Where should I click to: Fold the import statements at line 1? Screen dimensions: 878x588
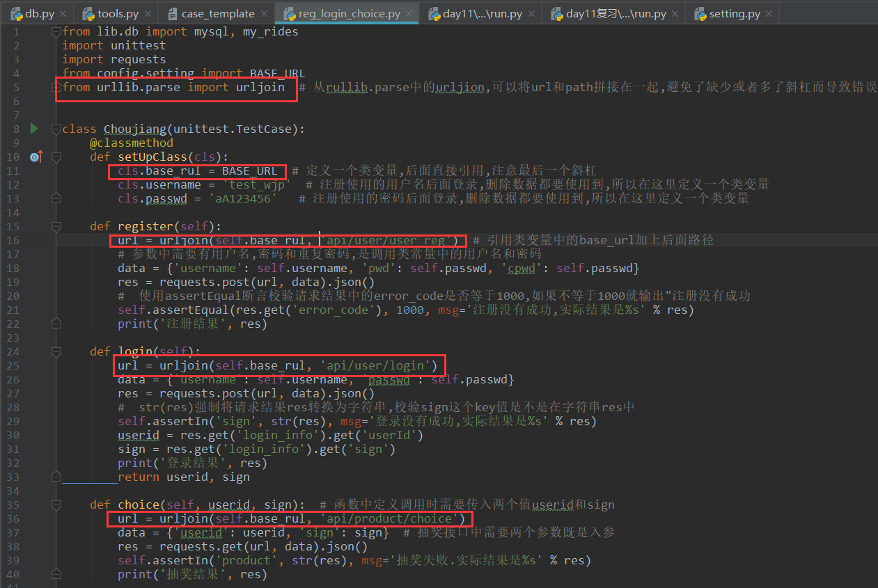(55, 31)
